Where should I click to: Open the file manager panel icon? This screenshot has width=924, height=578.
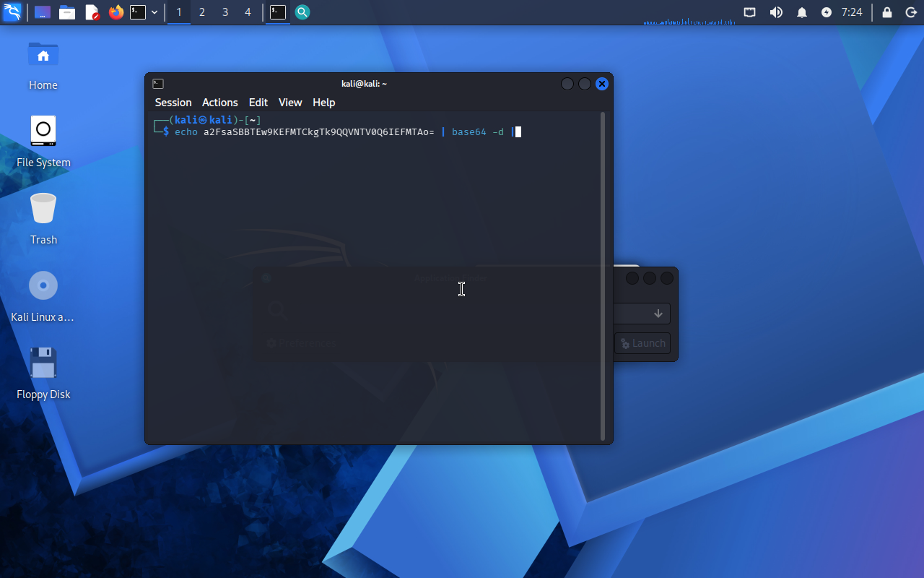click(67, 12)
